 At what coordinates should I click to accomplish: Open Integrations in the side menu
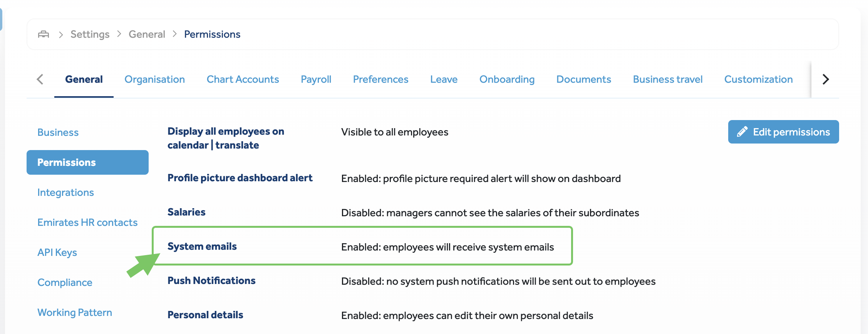pyautogui.click(x=65, y=192)
